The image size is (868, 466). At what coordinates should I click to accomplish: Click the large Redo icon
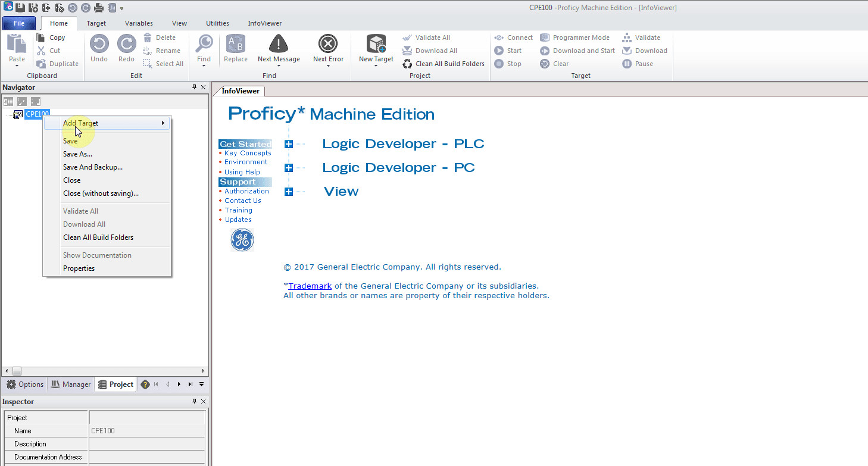tap(126, 44)
